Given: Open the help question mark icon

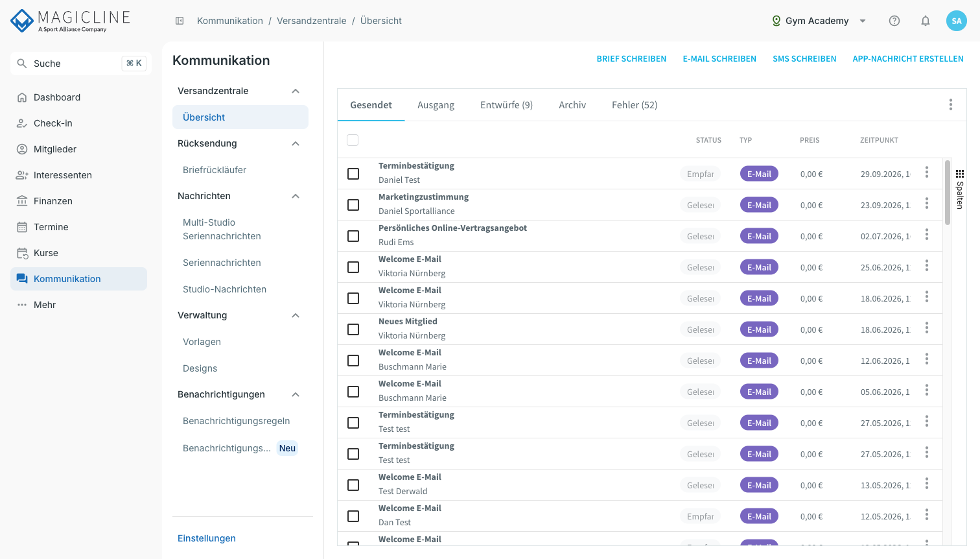Looking at the screenshot, I should (894, 21).
